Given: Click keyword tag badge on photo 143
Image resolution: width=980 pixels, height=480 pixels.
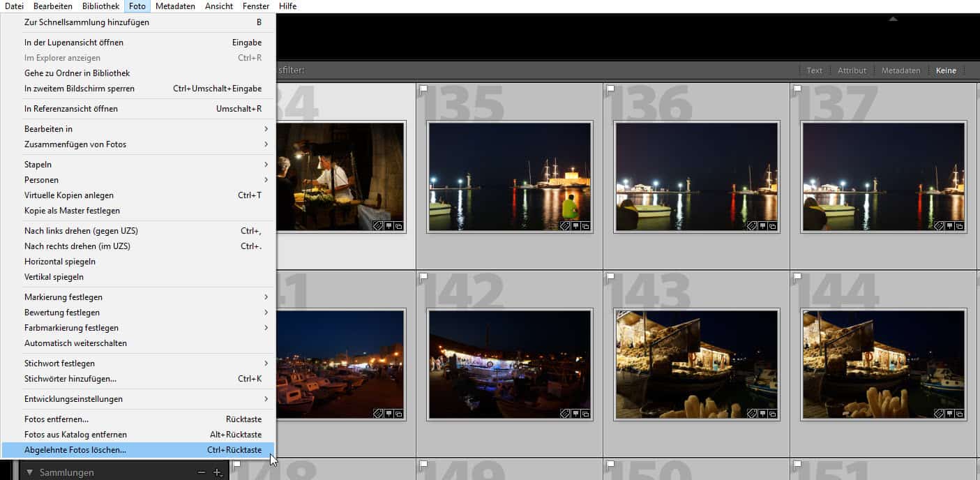Looking at the screenshot, I should click(x=751, y=414).
